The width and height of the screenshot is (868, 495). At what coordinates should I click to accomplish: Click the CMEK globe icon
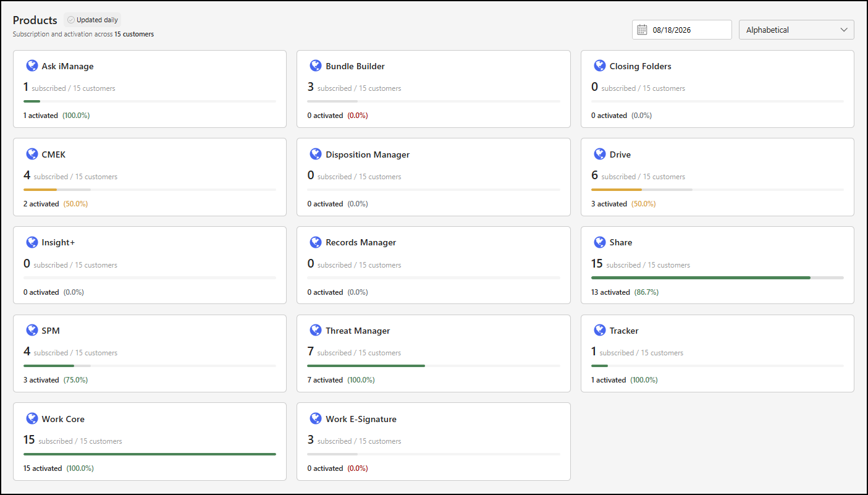coord(32,154)
